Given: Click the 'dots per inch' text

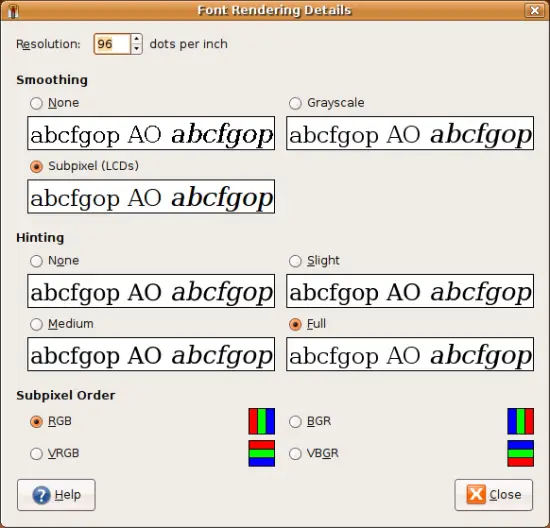Looking at the screenshot, I should tap(189, 44).
